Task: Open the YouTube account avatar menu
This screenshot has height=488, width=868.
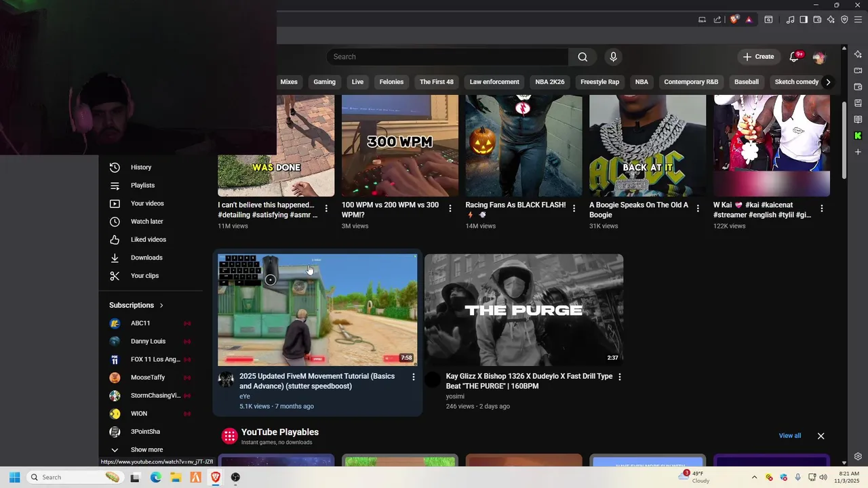Action: click(x=819, y=58)
